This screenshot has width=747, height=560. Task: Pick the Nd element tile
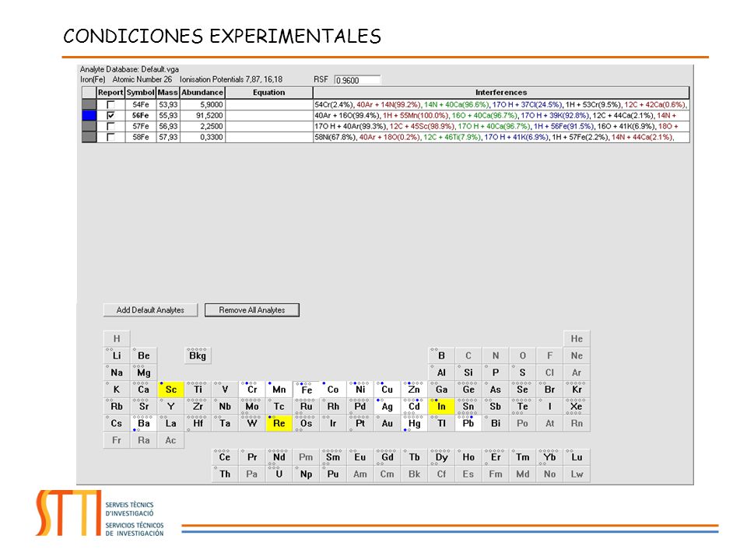[x=279, y=457]
